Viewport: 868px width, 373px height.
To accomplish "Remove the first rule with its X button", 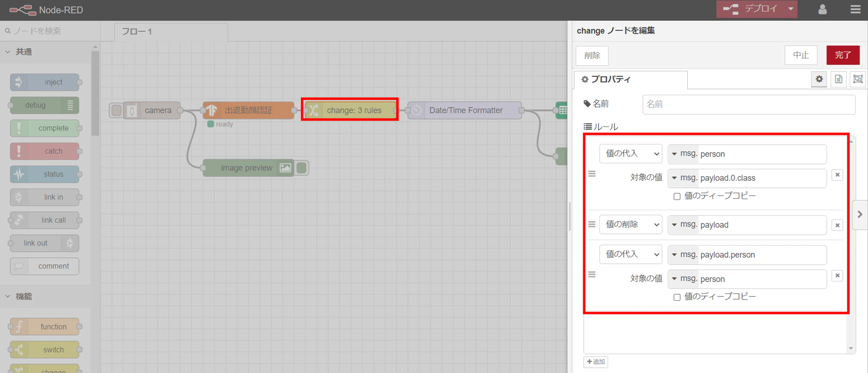I will point(837,175).
